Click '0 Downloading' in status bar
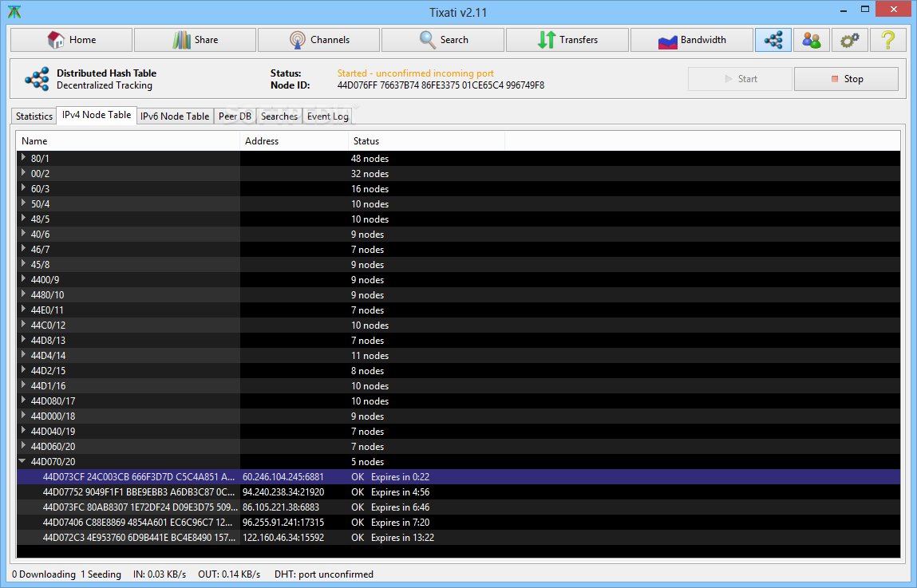This screenshot has height=588, width=917. click(x=44, y=574)
